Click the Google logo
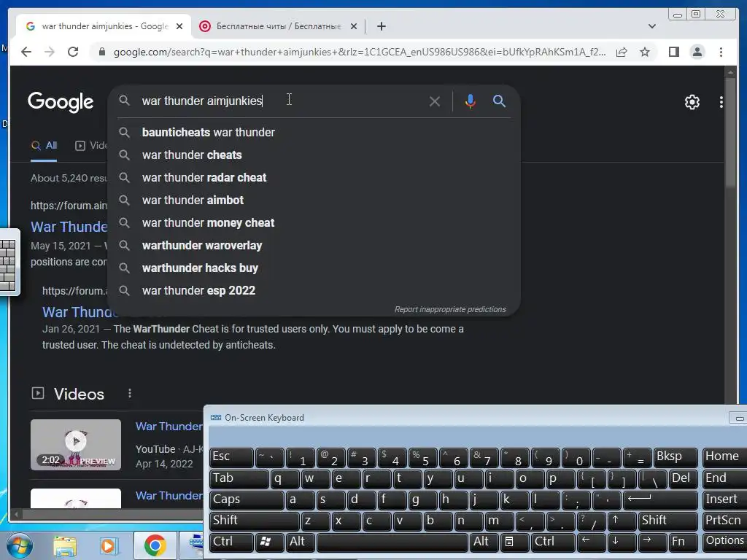The width and height of the screenshot is (747, 560). 61,102
